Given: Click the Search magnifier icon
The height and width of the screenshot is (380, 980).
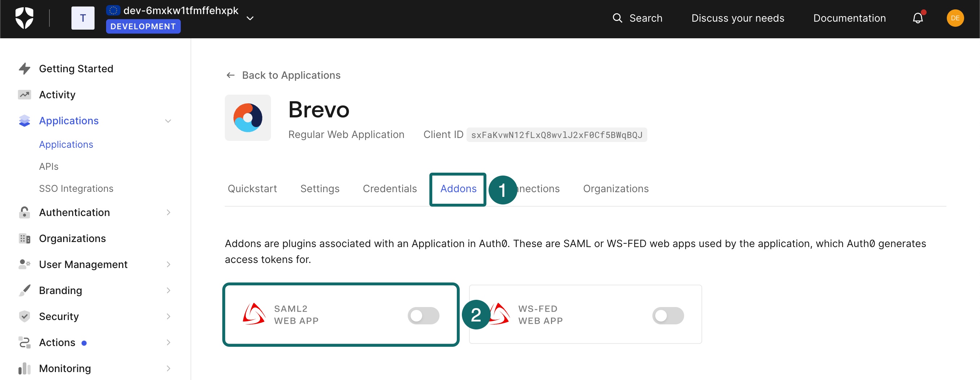Looking at the screenshot, I should [x=617, y=17].
